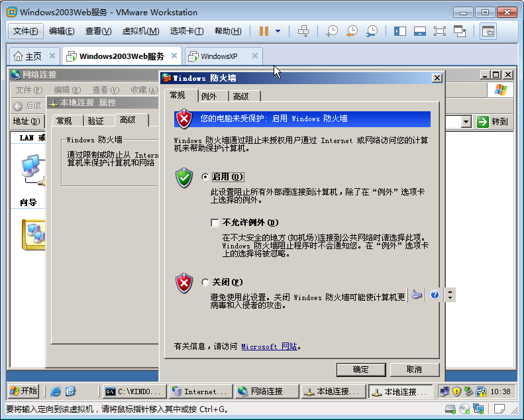This screenshot has height=420, width=524.
Task: Switch to Unity mode
Action: [460, 31]
